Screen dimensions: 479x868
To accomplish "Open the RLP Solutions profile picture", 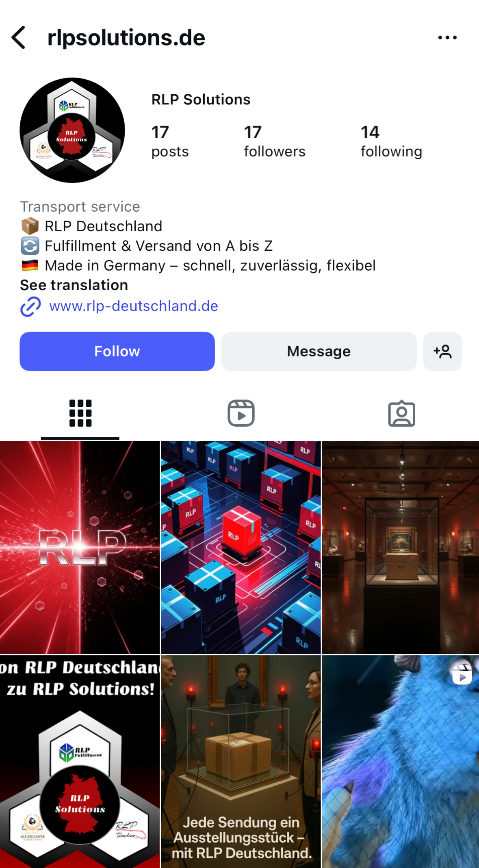I will 72,130.
